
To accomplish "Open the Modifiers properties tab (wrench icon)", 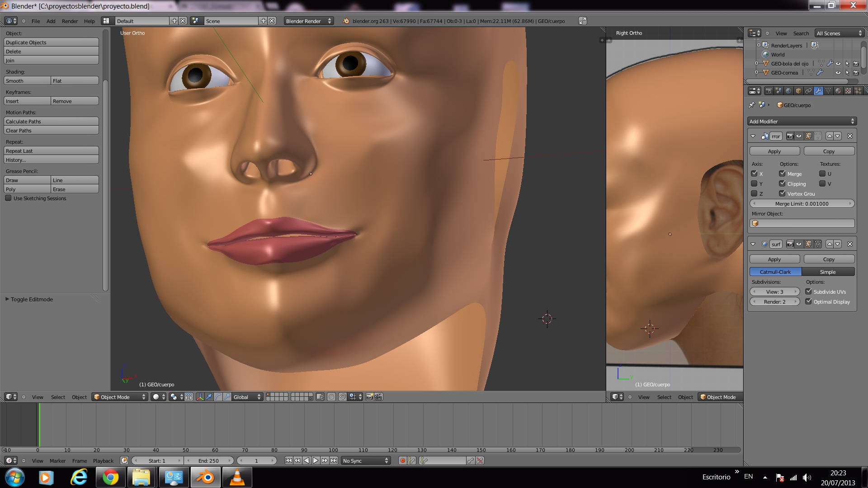I will tap(818, 91).
